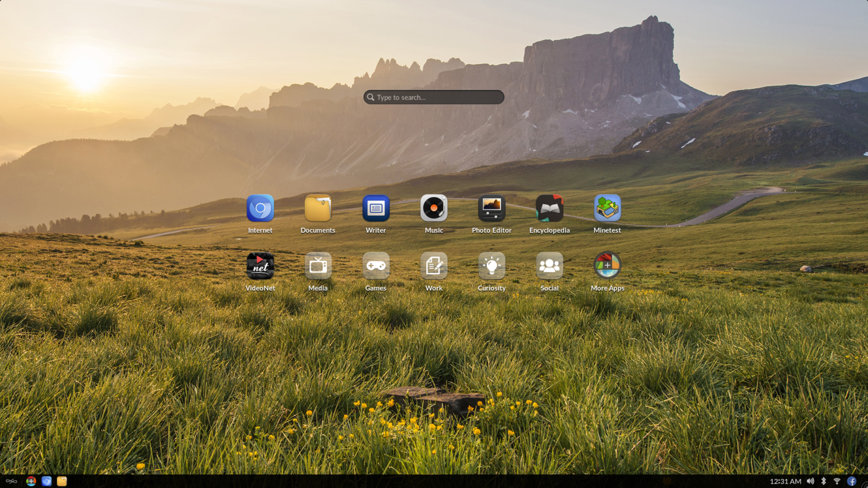Click the Facebook icon in the tray
Screen dimensions: 868x488
coord(852,481)
